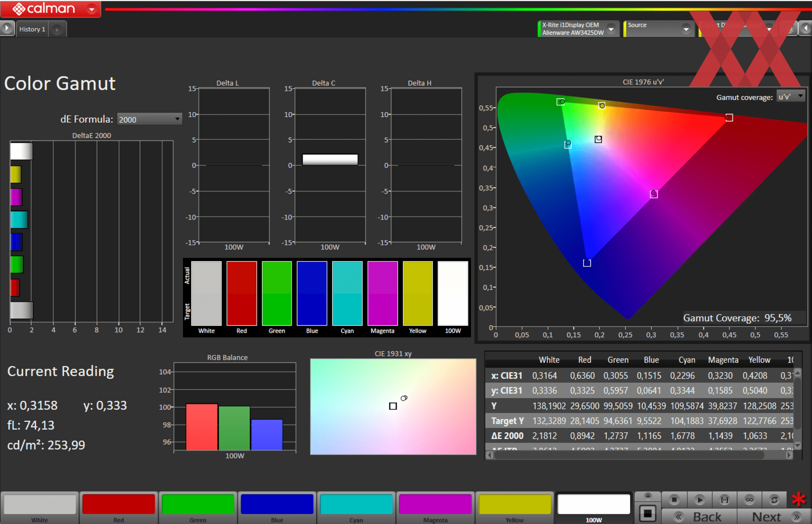Click the stop measurement icon
The width and height of the screenshot is (812, 524).
(674, 499)
